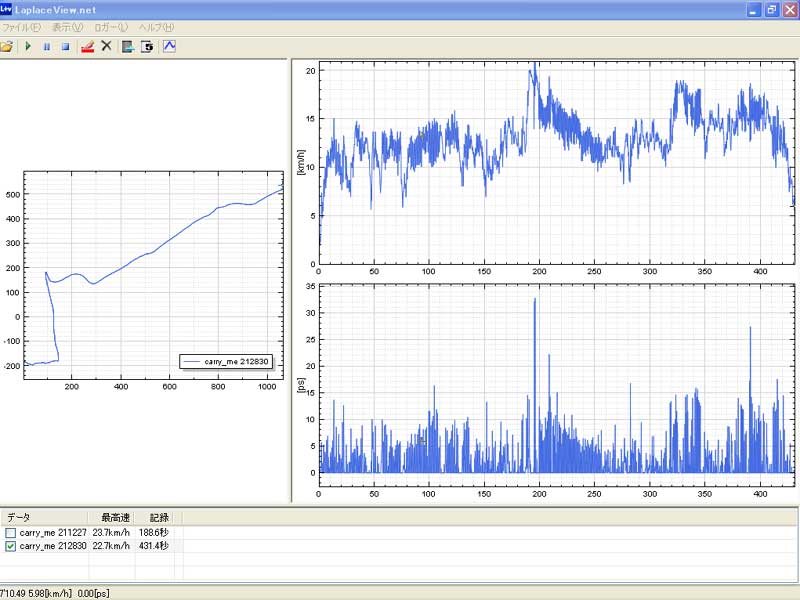Viewport: 800px width, 600px height.
Task: Click the LaplaceView app icon in title bar
Action: [x=6, y=9]
